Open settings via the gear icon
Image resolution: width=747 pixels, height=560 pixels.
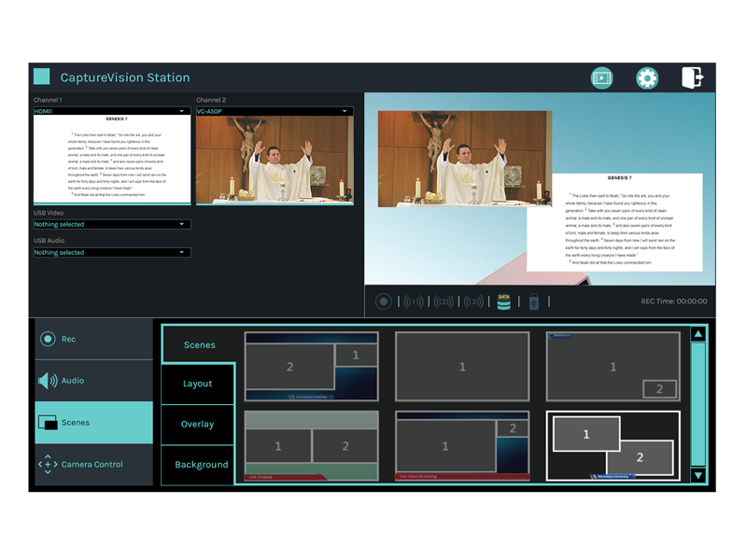[x=647, y=78]
